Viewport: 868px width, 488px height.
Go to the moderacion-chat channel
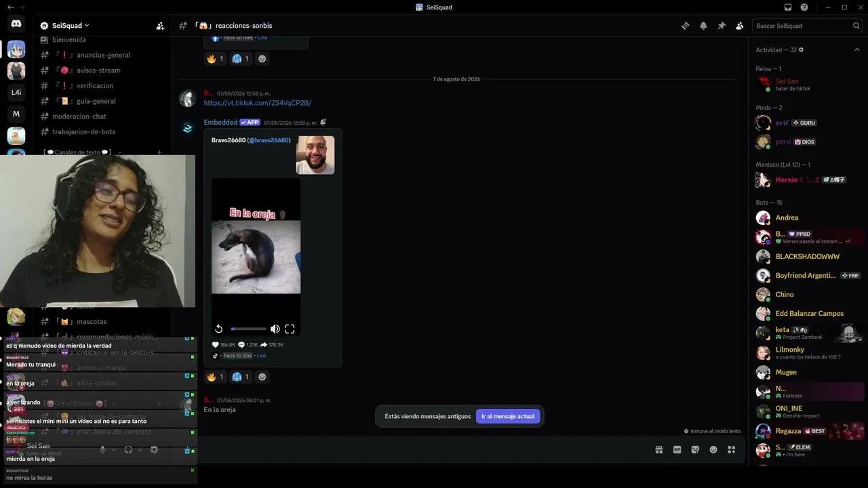point(104,117)
